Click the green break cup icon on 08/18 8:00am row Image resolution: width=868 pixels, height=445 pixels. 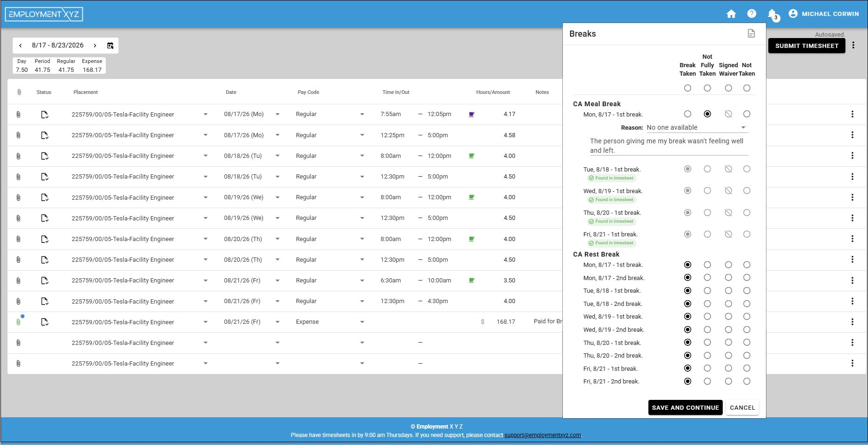[472, 156]
